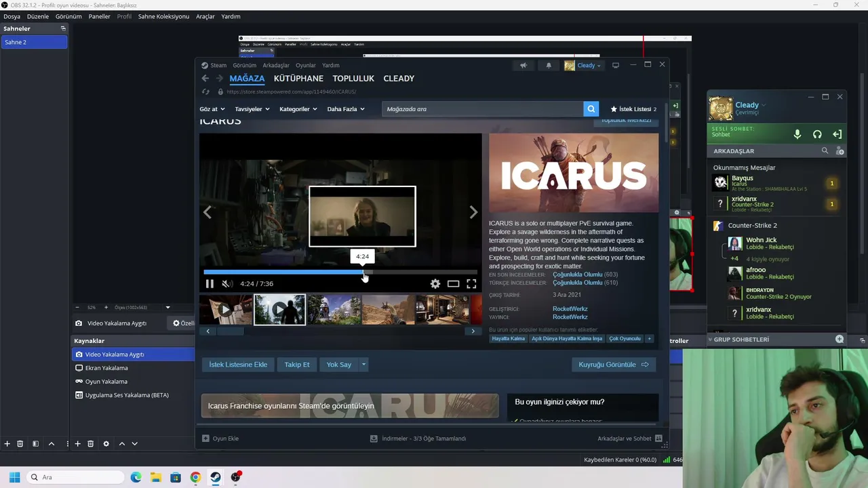Viewport: 868px width, 488px height.
Task: Open İstek Listesi wishlist link
Action: tap(633, 109)
